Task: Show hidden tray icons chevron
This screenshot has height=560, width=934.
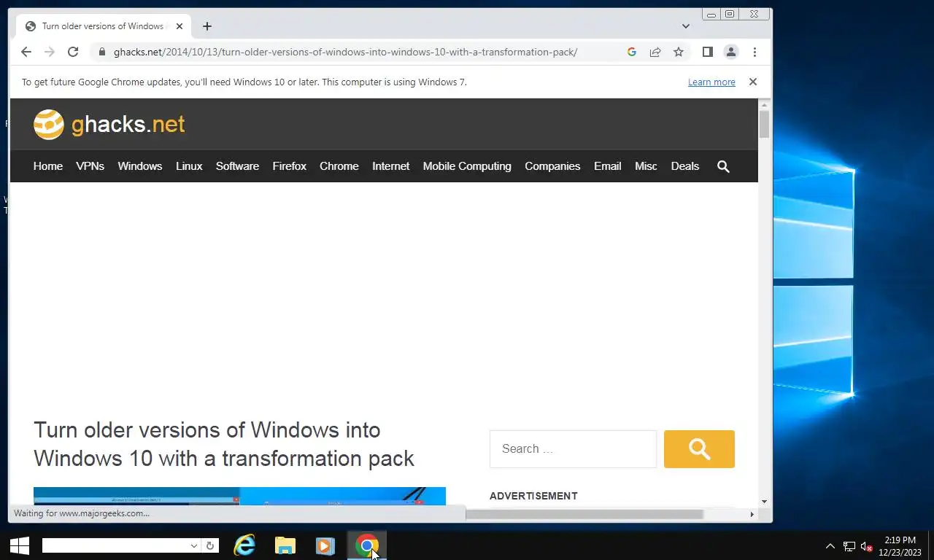Action: [x=830, y=546]
